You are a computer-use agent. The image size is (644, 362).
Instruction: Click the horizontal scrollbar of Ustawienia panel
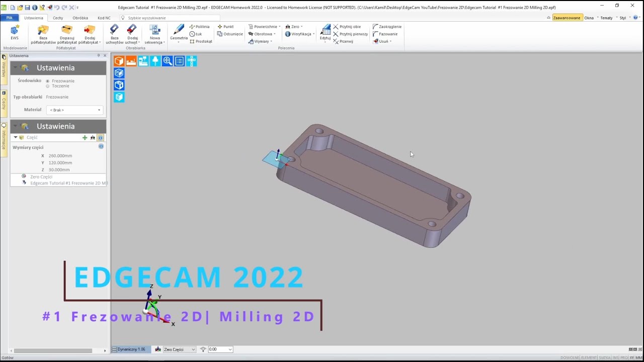(x=53, y=350)
